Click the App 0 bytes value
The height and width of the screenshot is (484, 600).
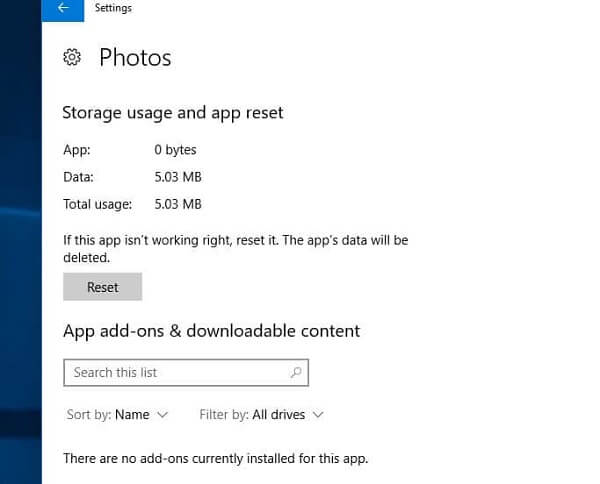(175, 150)
